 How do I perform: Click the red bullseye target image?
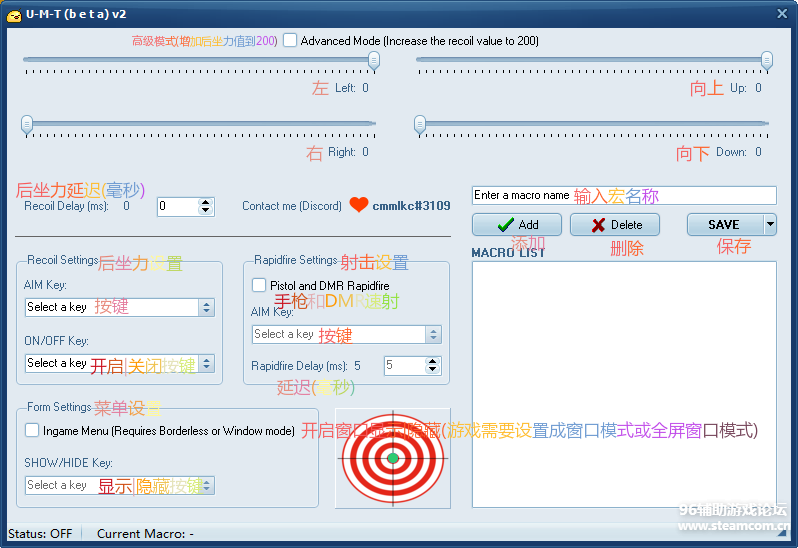point(392,457)
